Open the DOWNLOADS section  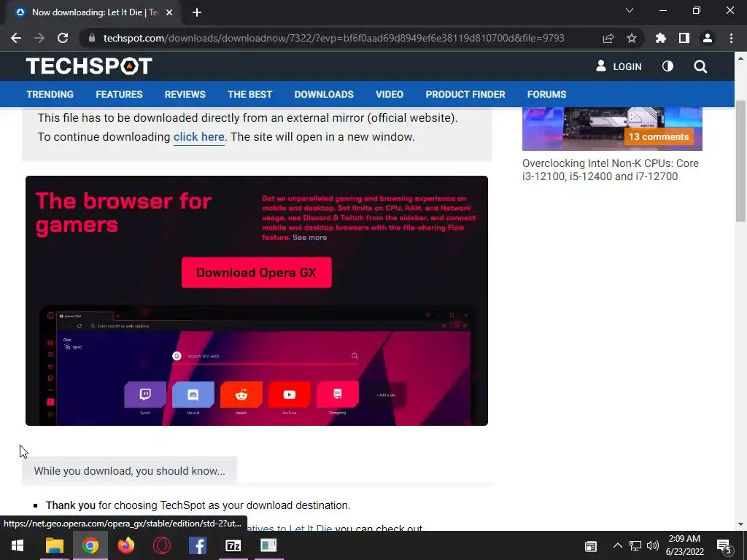pos(324,94)
